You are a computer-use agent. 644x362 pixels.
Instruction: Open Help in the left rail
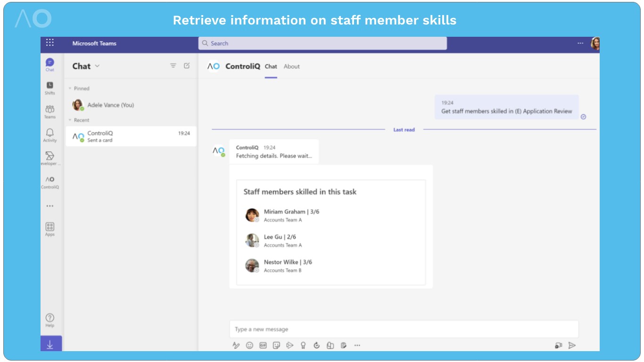(50, 321)
